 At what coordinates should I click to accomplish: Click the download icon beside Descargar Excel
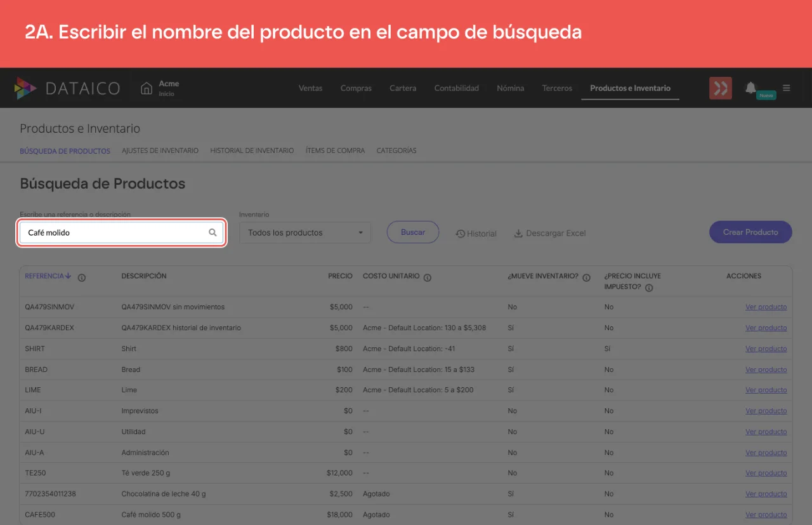tap(518, 233)
